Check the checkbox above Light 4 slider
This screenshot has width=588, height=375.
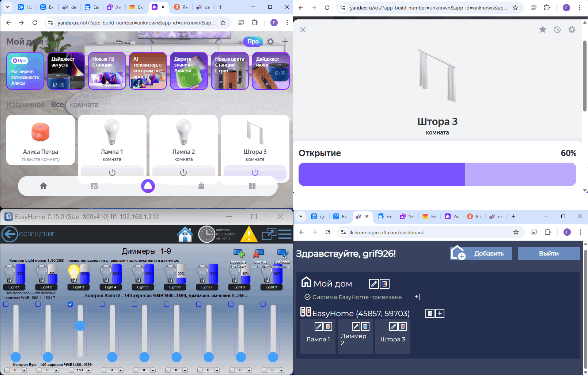(x=102, y=304)
